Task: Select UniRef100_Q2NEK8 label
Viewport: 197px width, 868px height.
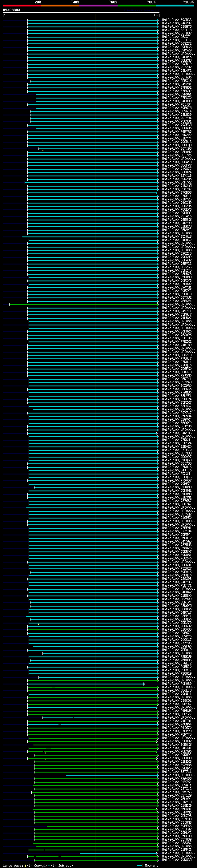Action: pos(176,761)
